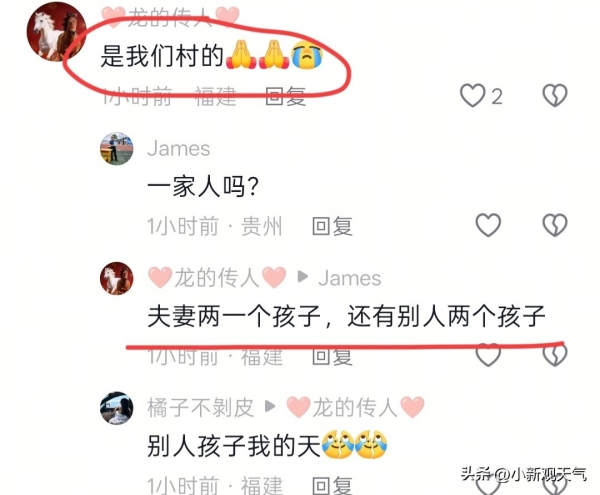Screen dimensions: 600x495
Task: Open small horse avatar on the 夫妻两 reply
Action: (117, 278)
